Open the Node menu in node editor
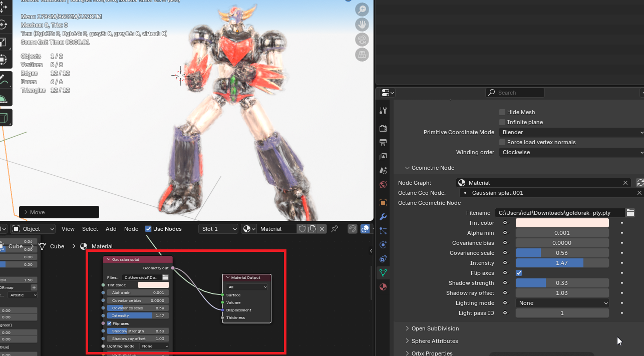The height and width of the screenshot is (356, 644). coord(131,229)
